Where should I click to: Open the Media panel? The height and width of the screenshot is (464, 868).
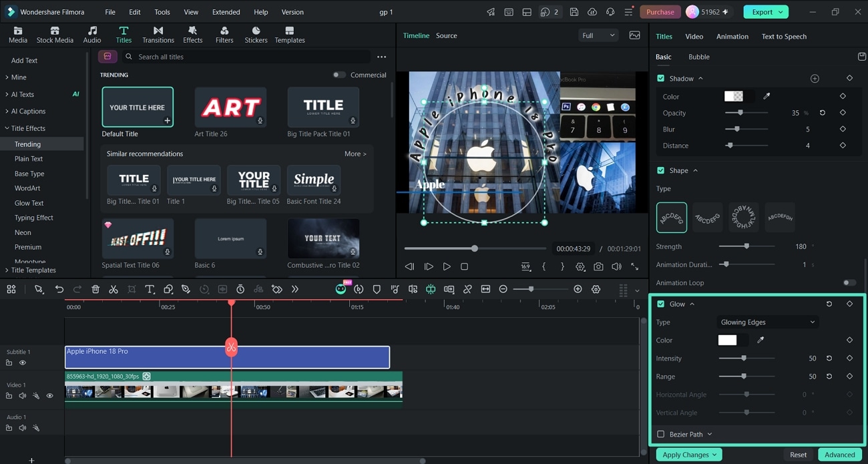point(18,35)
